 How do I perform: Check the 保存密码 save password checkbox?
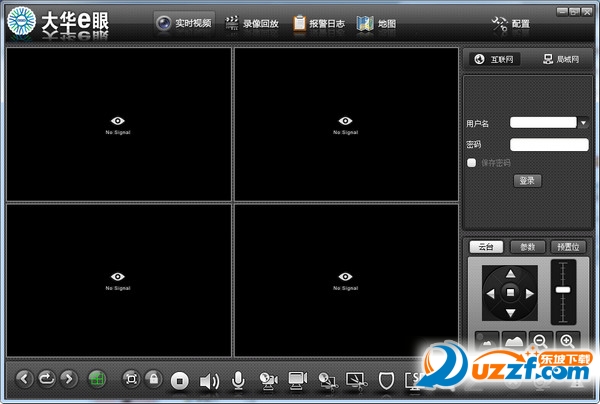tap(471, 163)
